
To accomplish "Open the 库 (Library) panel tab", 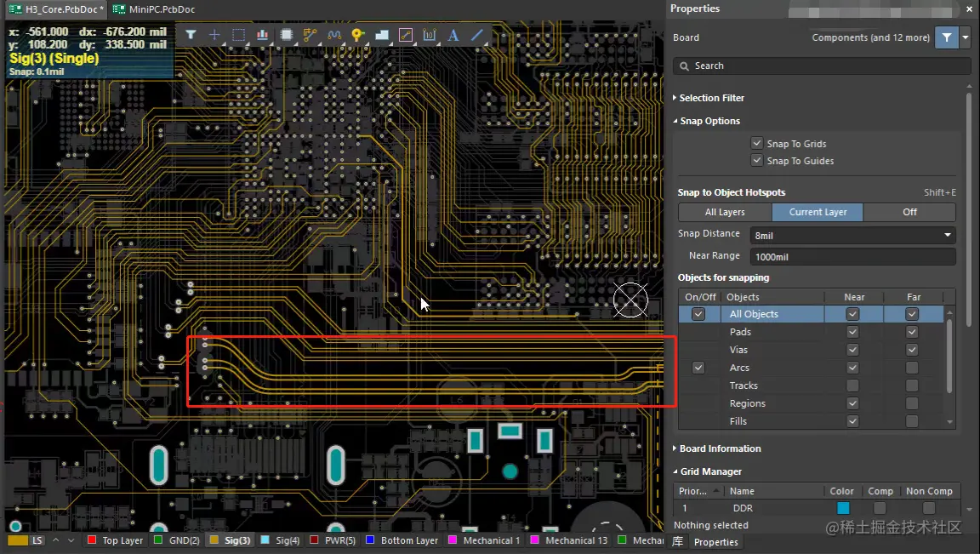I will 677,541.
